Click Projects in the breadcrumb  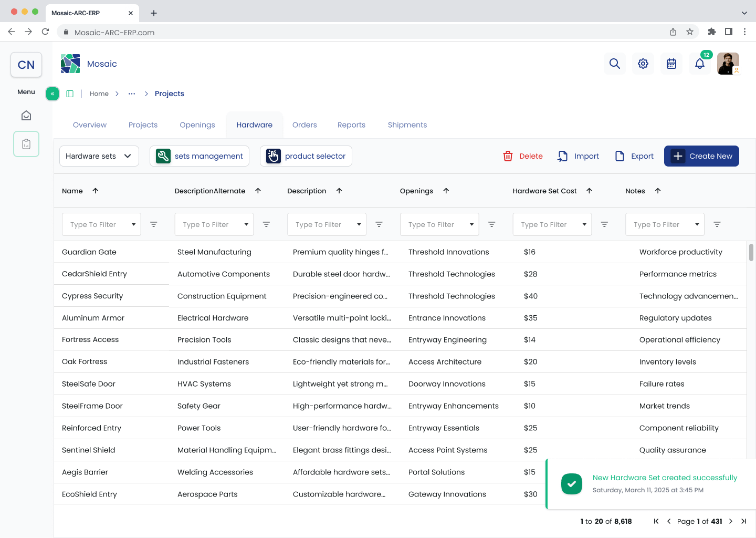[x=170, y=94]
